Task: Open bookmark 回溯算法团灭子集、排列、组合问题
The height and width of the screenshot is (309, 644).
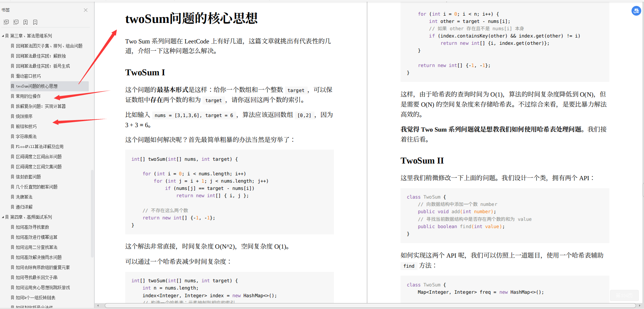Action: tap(49, 46)
